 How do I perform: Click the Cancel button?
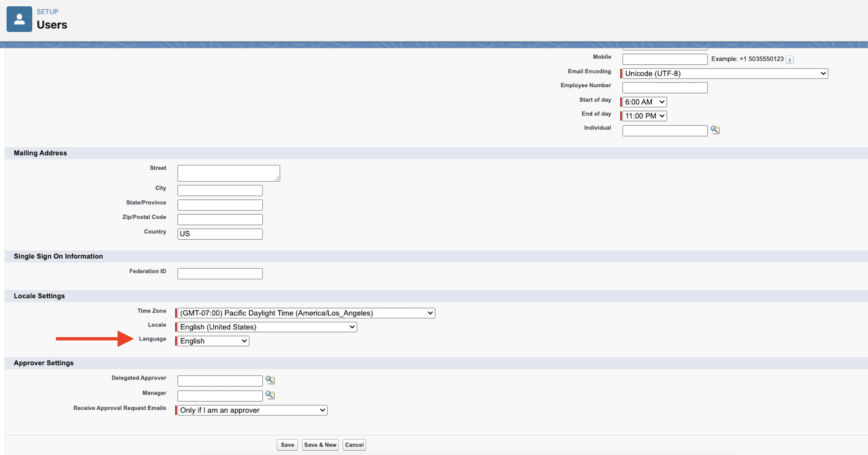click(354, 445)
